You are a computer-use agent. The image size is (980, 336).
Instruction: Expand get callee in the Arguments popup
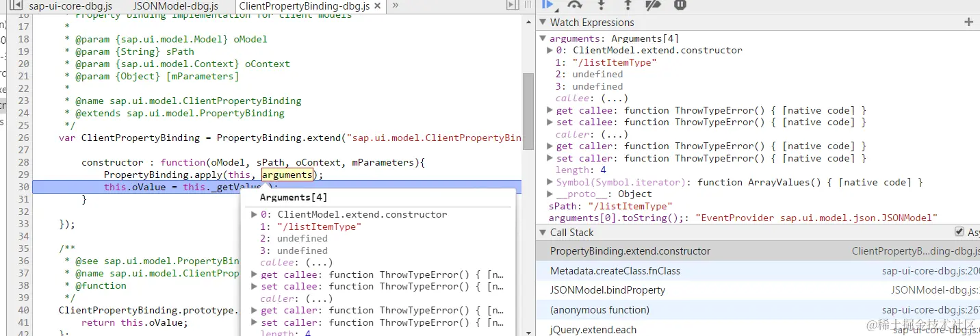pos(255,274)
